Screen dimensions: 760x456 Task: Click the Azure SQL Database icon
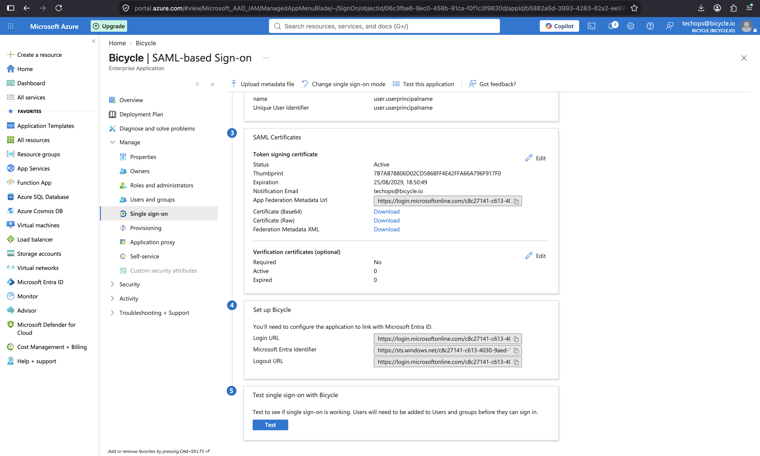[x=10, y=197]
